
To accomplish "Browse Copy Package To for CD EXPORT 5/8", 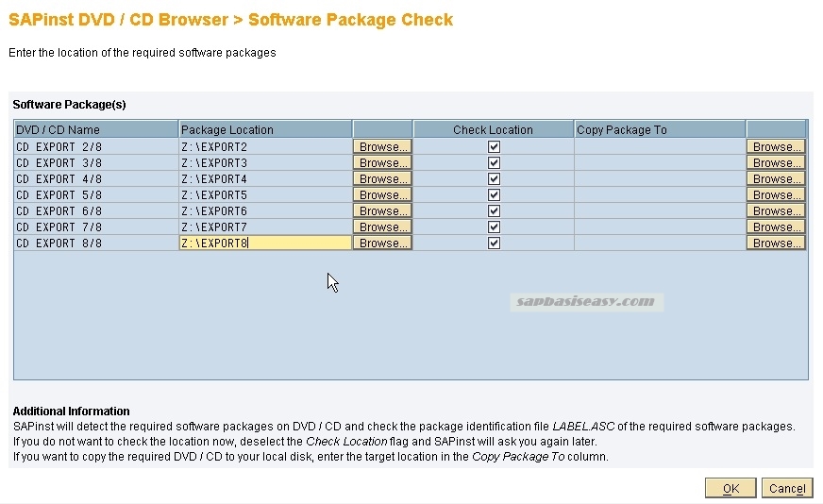I will point(777,194).
